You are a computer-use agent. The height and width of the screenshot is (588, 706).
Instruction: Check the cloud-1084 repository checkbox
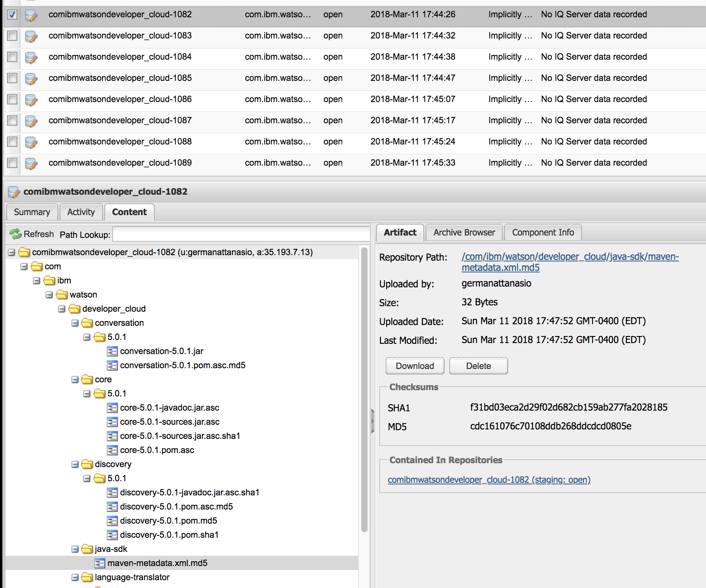(x=12, y=57)
